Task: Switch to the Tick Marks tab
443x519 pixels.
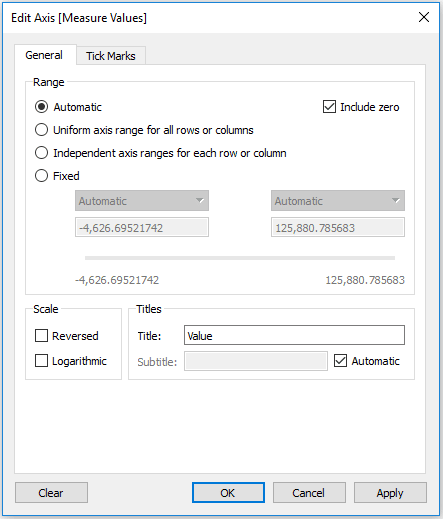Action: (111, 56)
